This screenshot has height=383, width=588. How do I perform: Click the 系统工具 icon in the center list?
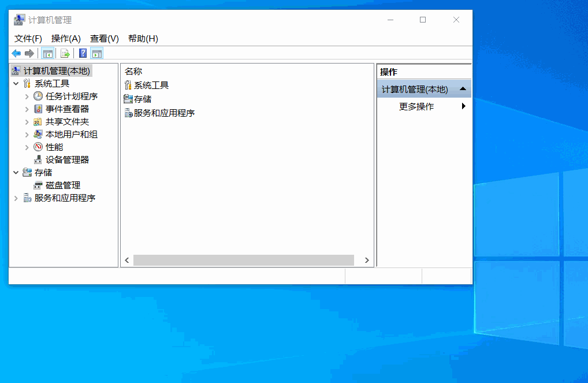(128, 85)
